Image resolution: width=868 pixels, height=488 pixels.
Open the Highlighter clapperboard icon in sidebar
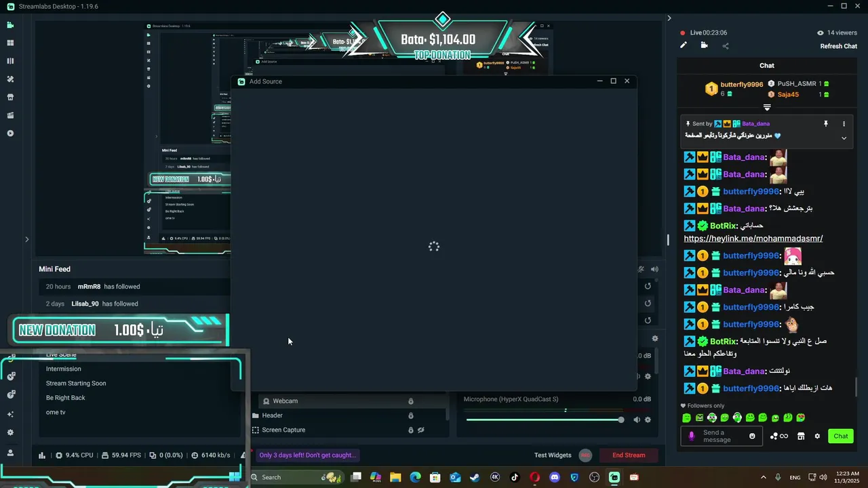(x=10, y=115)
